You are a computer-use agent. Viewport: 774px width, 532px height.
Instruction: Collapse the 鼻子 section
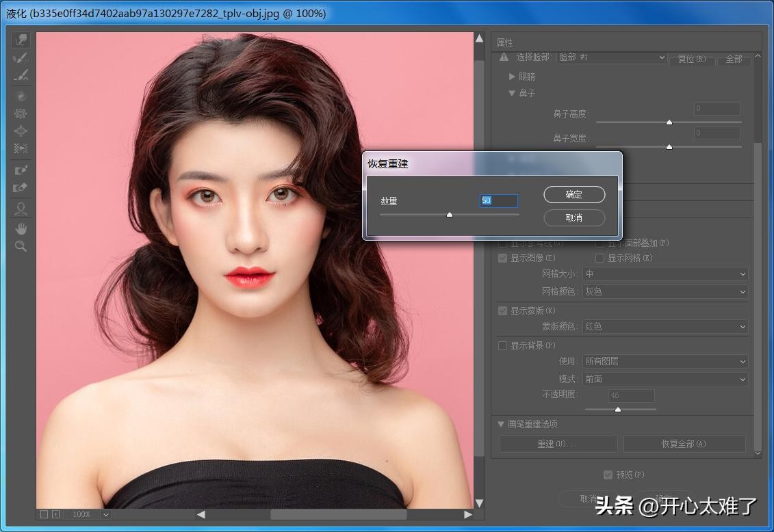512,93
